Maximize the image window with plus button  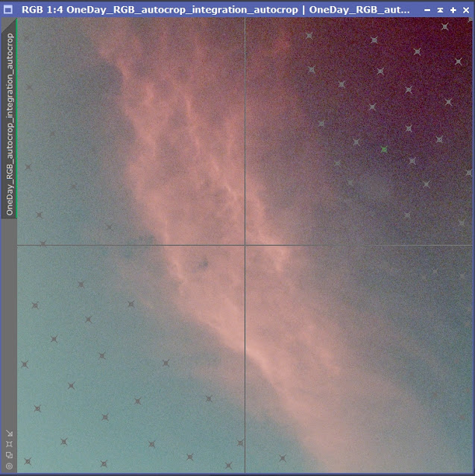point(453,10)
